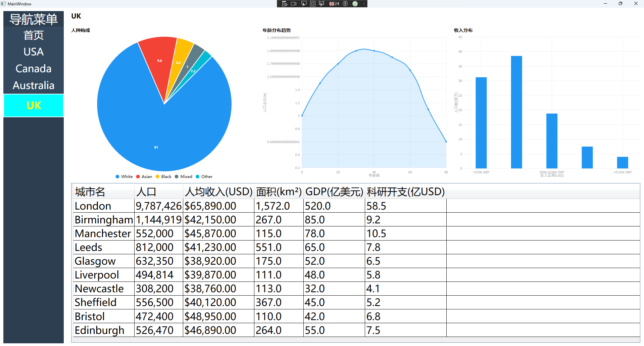Open the Live Visual Tree debug icon
644x346 pixels.
pyautogui.click(x=285, y=4)
